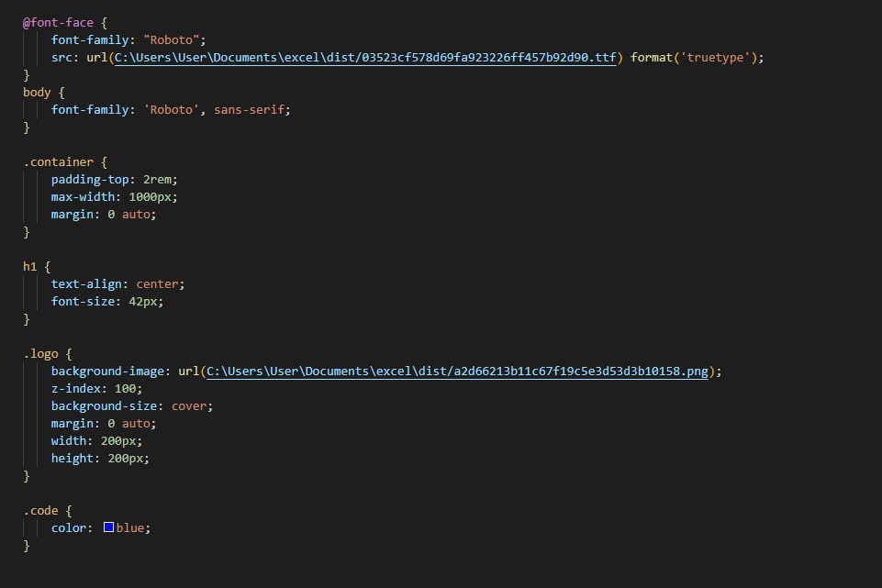Open the .png background-image URL link

point(457,371)
